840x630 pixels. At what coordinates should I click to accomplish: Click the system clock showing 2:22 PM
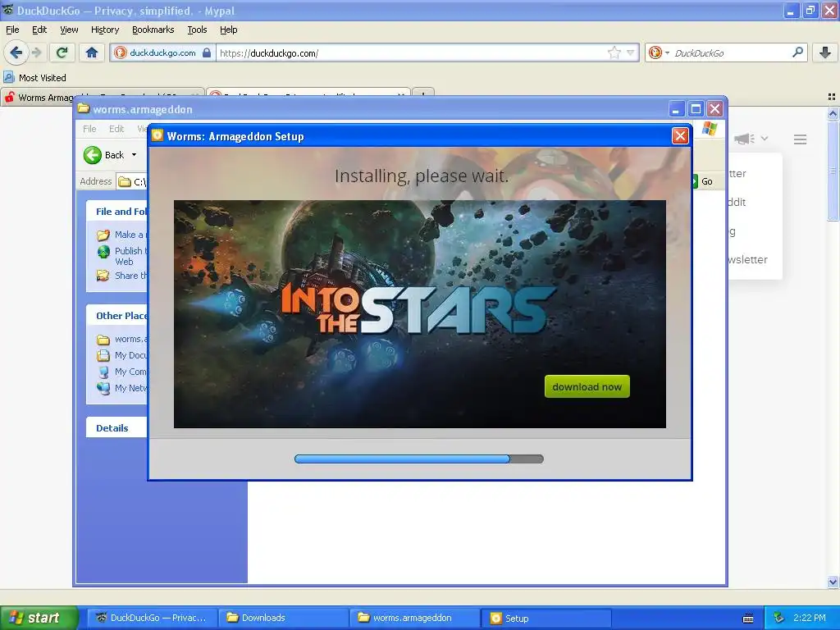(810, 618)
